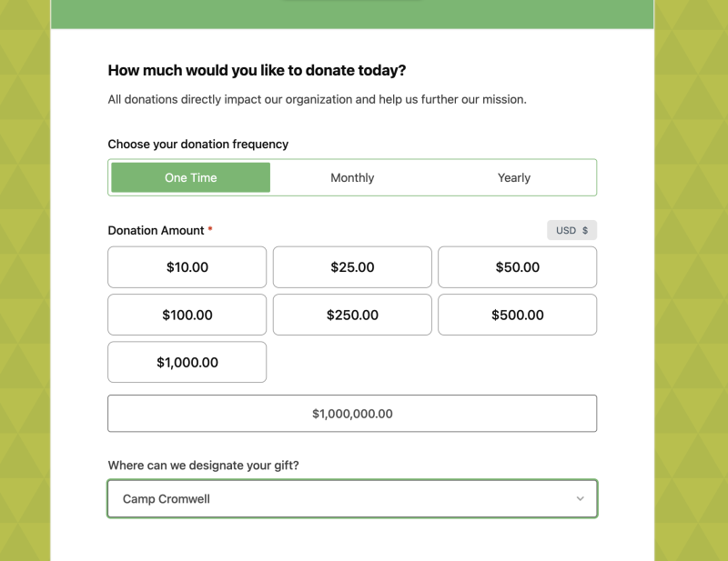Viewport: 728px width, 561px height.
Task: Focus the custom amount field showing $1,000,000.00
Action: click(x=352, y=414)
